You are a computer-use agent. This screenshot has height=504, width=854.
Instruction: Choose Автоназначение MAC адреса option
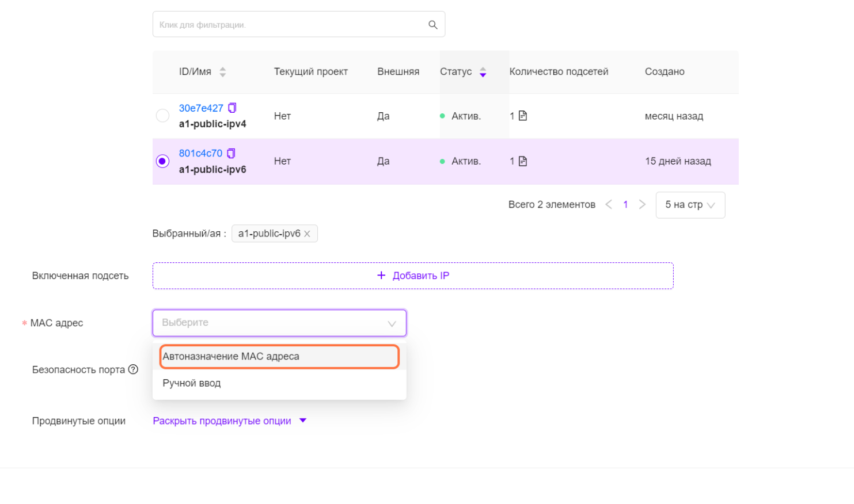coord(279,356)
